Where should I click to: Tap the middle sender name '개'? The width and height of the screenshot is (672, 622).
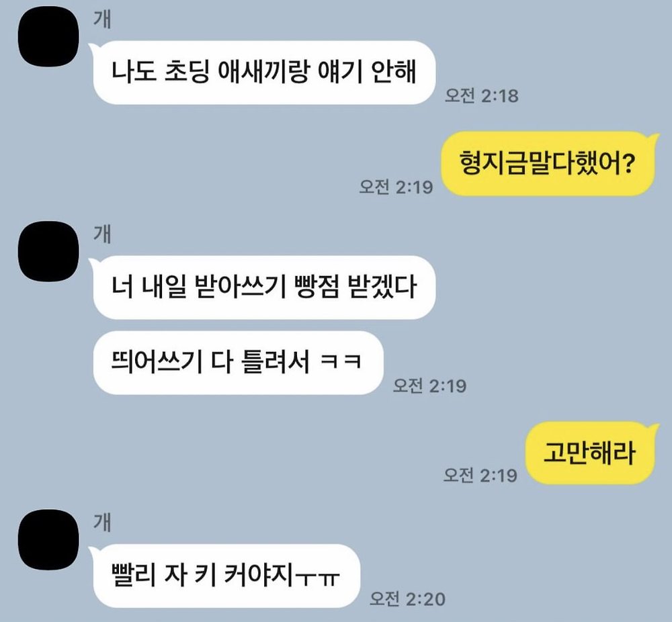click(x=102, y=234)
